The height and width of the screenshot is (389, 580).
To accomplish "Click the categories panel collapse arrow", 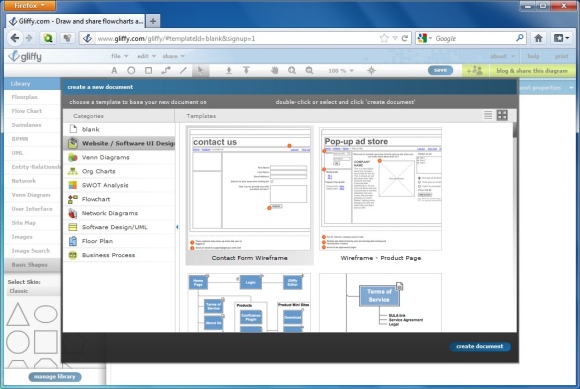I will tap(177, 227).
